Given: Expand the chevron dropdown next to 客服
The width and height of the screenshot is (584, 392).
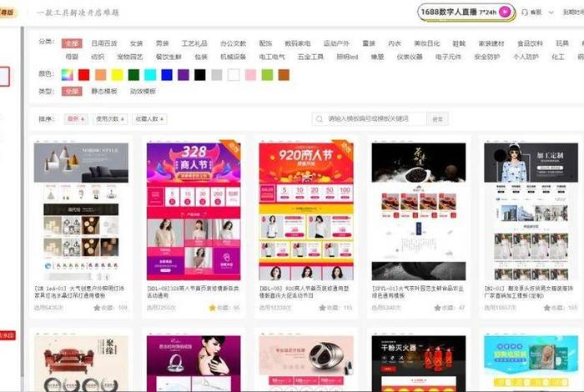Looking at the screenshot, I should 551,13.
